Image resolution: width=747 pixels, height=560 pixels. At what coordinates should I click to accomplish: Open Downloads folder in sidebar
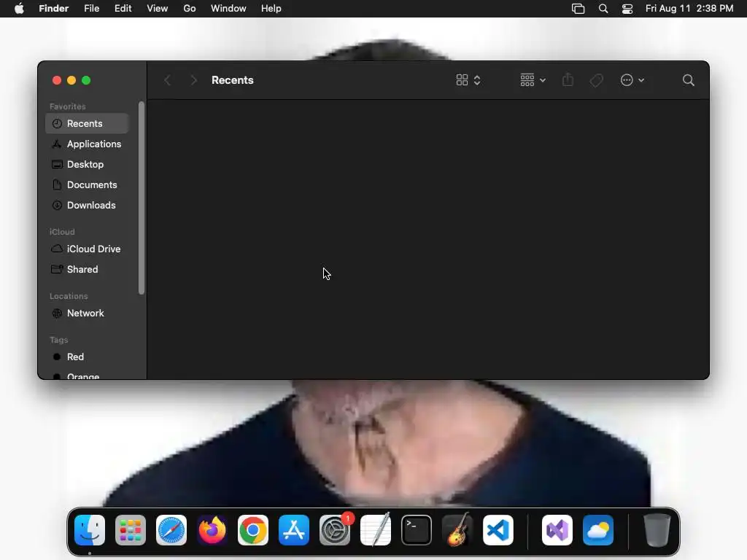click(x=87, y=205)
